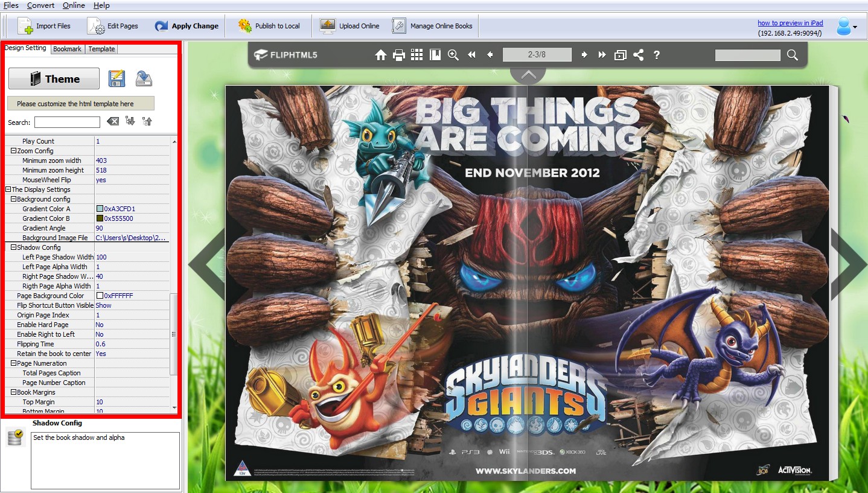Click the Upload Online icon
The image size is (868, 493).
(327, 26)
